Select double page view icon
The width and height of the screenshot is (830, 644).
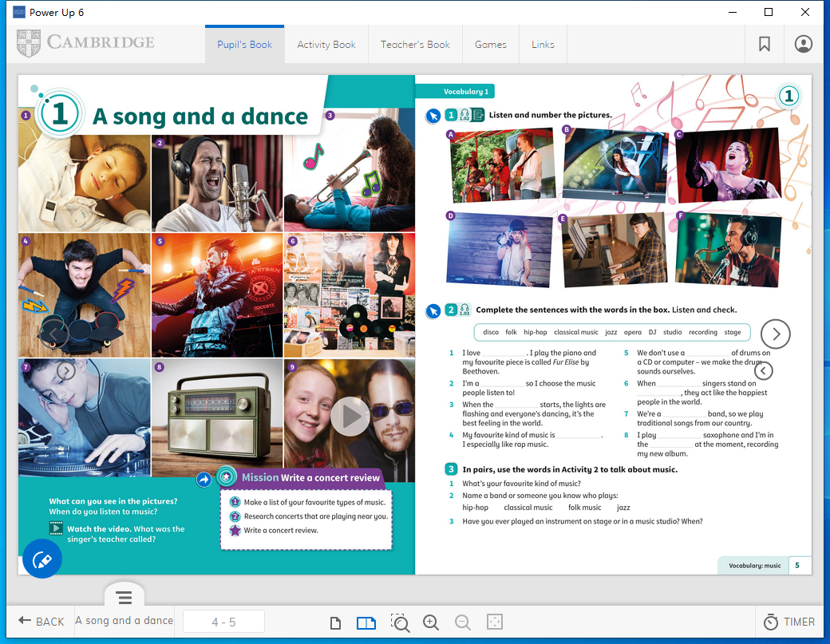pos(366,622)
